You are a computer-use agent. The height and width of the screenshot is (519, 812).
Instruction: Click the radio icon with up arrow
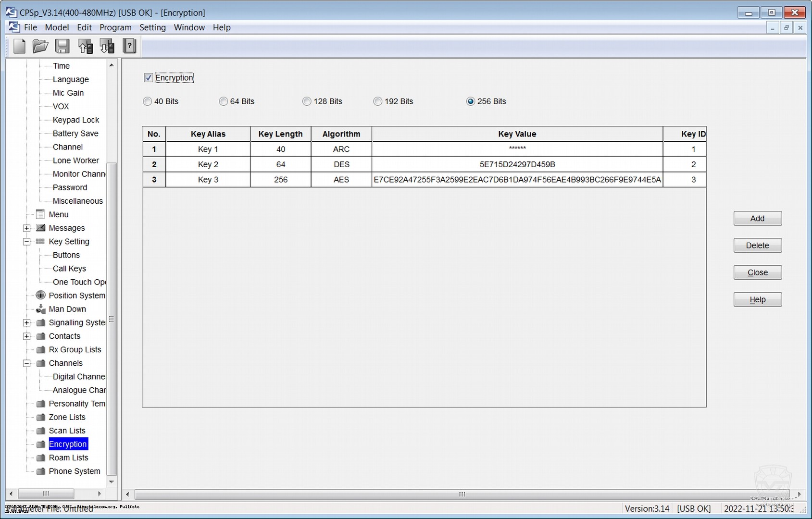(x=86, y=46)
